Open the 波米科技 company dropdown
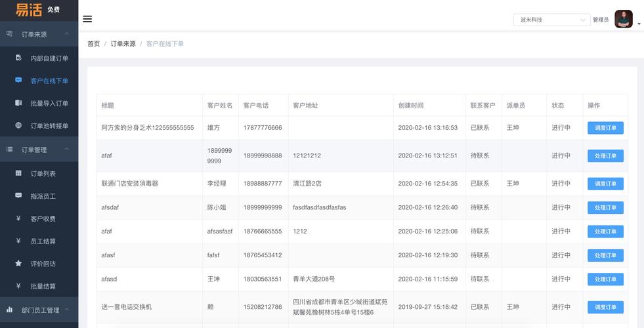The height and width of the screenshot is (328, 644). (551, 20)
